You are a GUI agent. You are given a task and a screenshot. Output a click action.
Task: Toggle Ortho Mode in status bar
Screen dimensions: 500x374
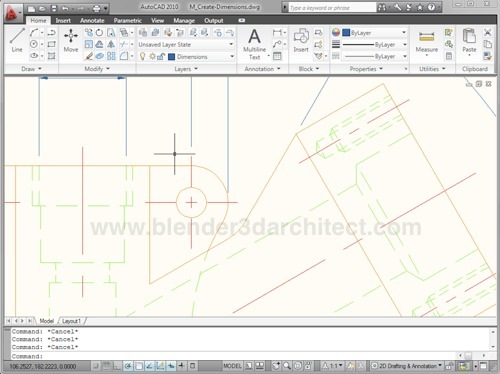117,366
